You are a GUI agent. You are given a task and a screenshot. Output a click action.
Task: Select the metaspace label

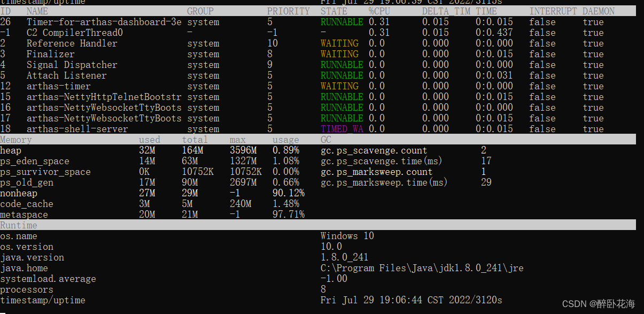[x=24, y=215]
